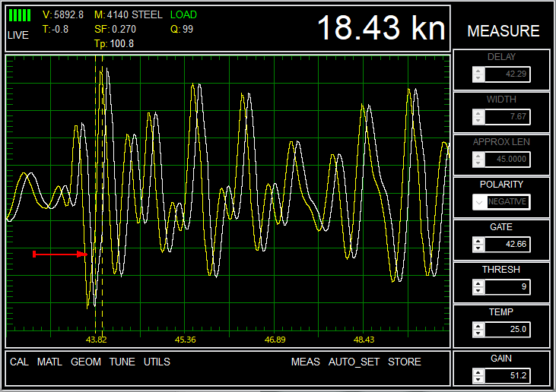Click the GATE value input field
Screen dimensions: 556x392
click(x=507, y=245)
